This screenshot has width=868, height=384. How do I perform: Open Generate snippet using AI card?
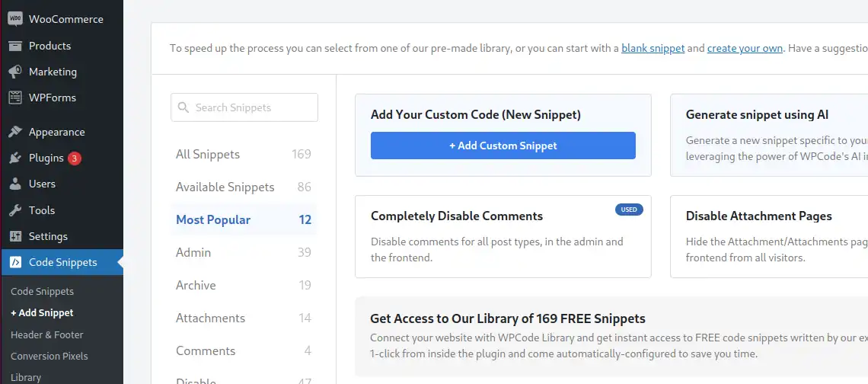point(769,135)
